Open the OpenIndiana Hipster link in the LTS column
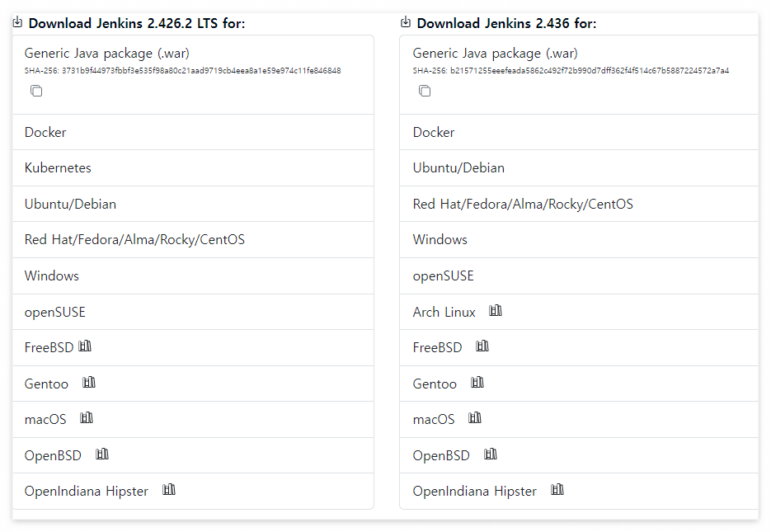Viewport: 771px width, 532px height. point(86,491)
